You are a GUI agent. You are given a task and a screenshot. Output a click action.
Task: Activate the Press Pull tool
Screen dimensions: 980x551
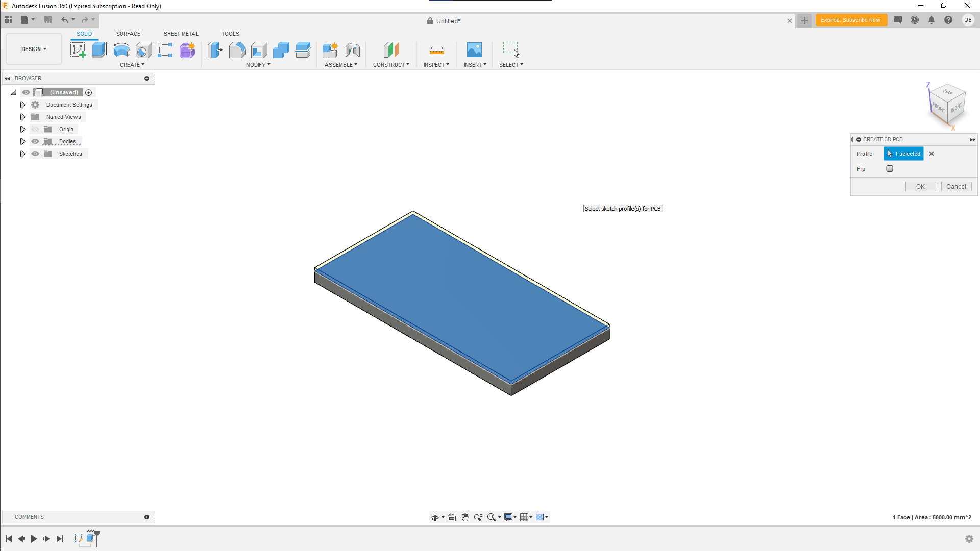click(x=215, y=49)
